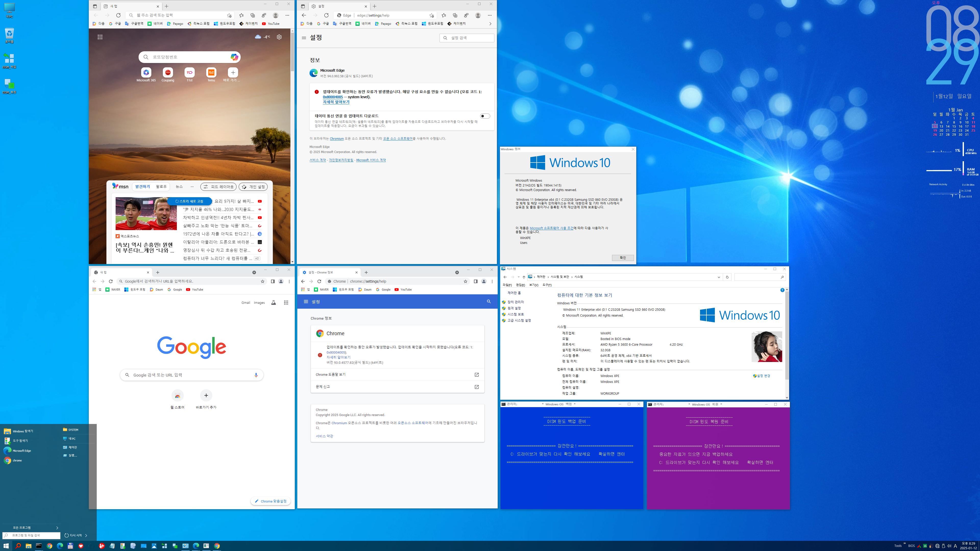Click Gmail link on Google new tab
Screen dimensions: 980x551
point(246,303)
